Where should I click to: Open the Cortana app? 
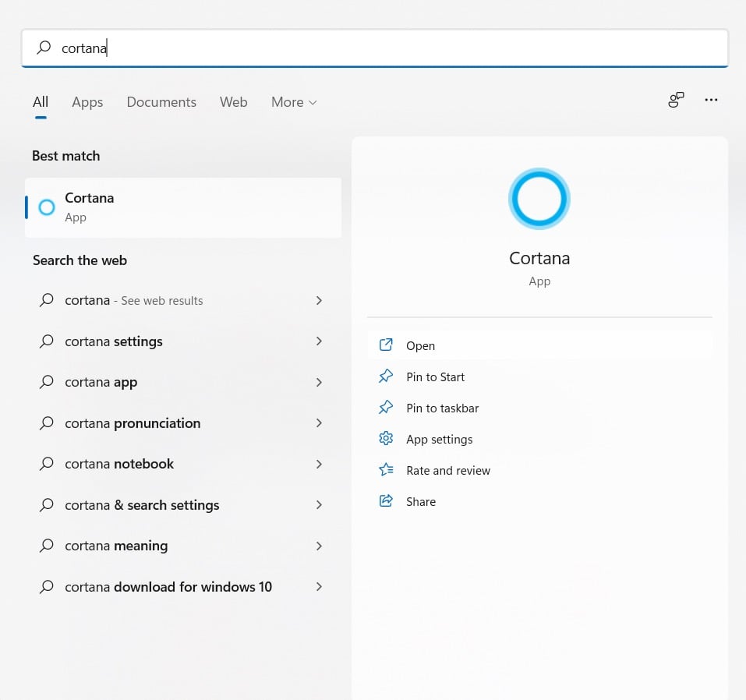tap(420, 345)
